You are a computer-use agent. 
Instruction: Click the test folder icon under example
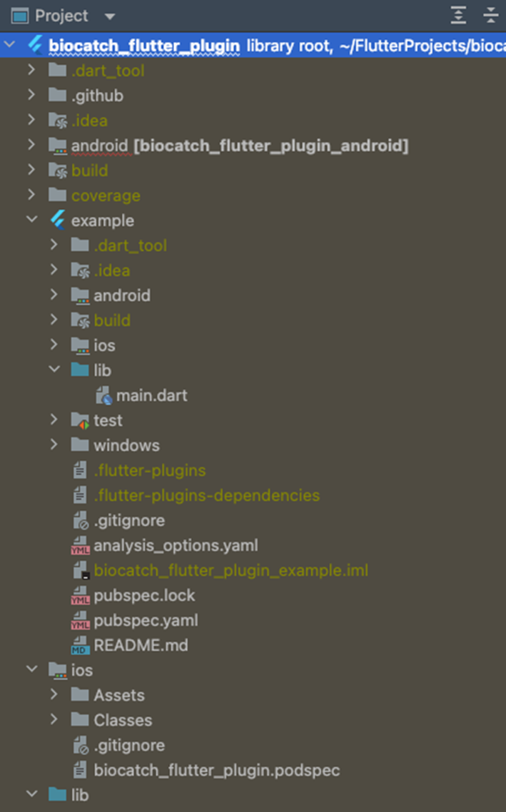80,420
